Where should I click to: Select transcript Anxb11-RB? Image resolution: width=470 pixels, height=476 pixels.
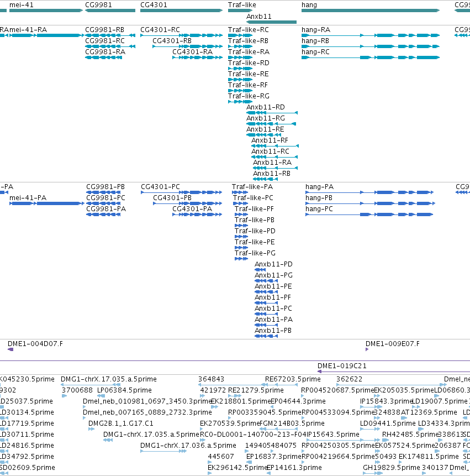[265, 179]
